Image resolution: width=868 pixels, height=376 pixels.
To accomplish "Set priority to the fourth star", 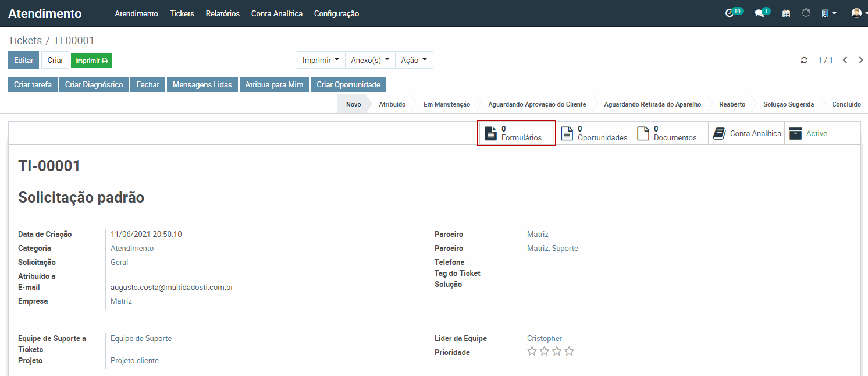I will (569, 351).
